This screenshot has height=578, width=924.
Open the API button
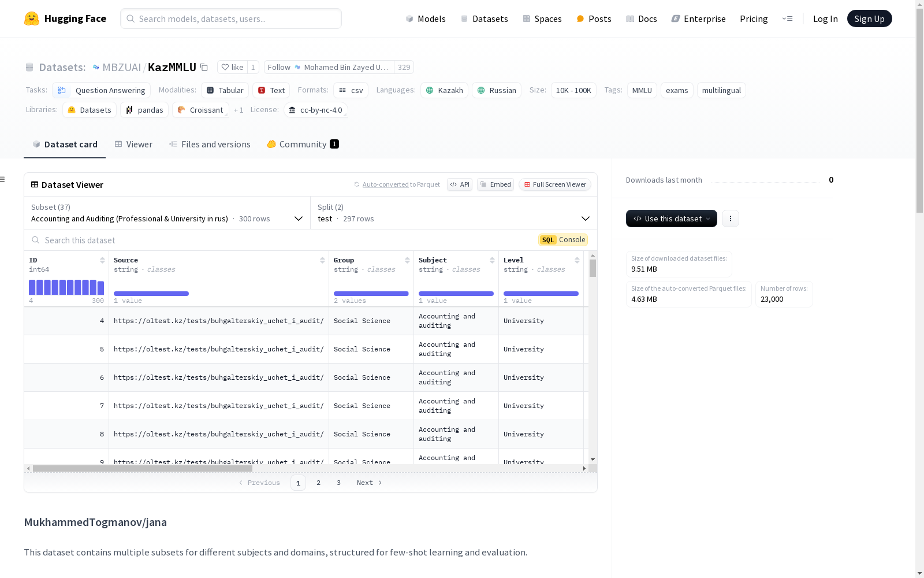pos(460,184)
